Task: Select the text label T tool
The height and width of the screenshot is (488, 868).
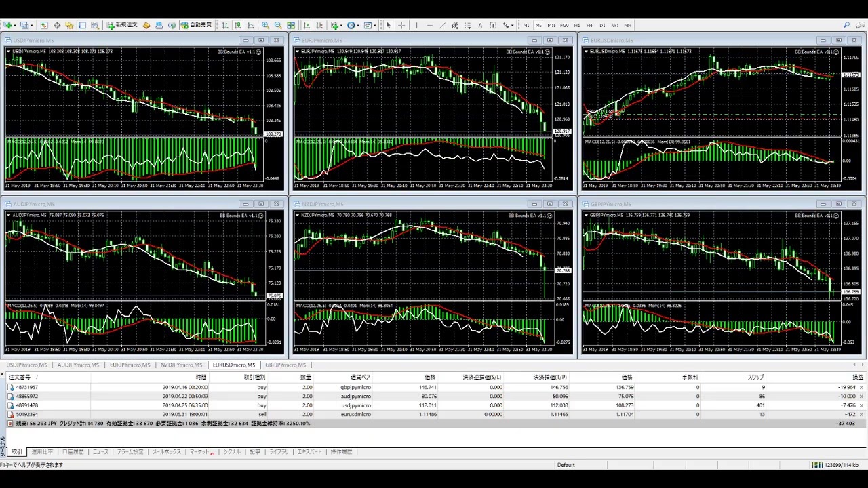Action: 493,25
